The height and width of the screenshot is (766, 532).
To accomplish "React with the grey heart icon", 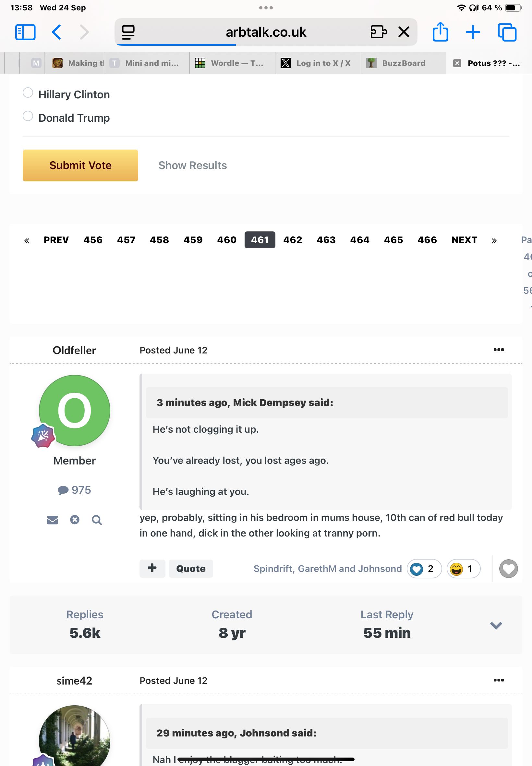I will tap(508, 568).
